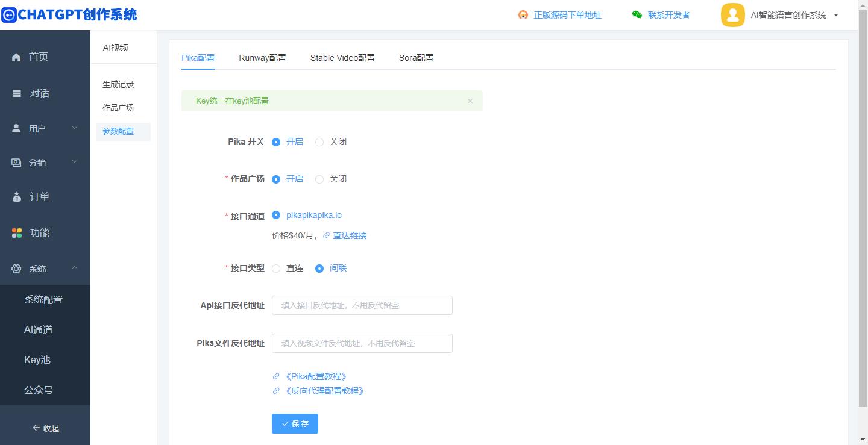Viewport: 868px width, 445px height.
Task: Focus the Api接口反代地址 input field
Action: tap(362, 305)
